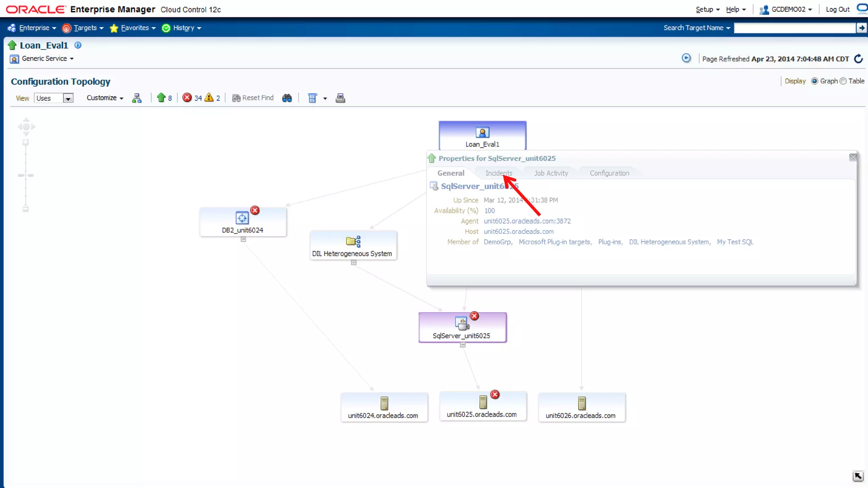Click the zoom slider handle
Screen dimensions: 868x488
[x=26, y=175]
